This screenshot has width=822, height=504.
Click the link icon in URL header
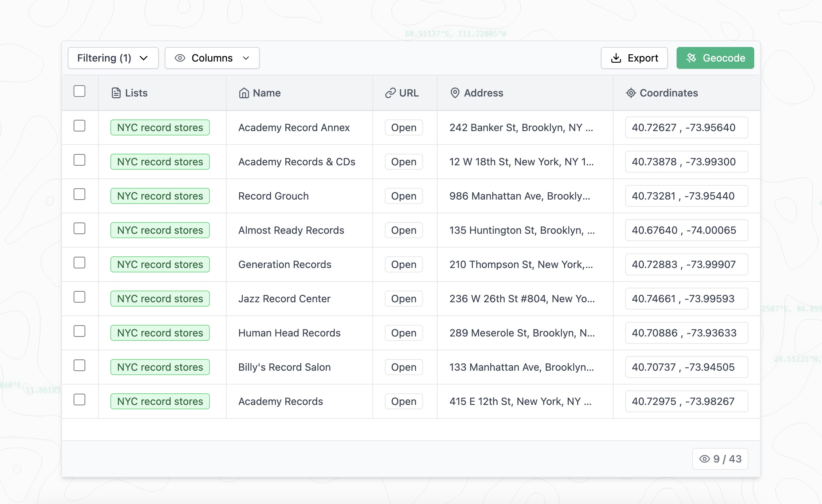[390, 93]
